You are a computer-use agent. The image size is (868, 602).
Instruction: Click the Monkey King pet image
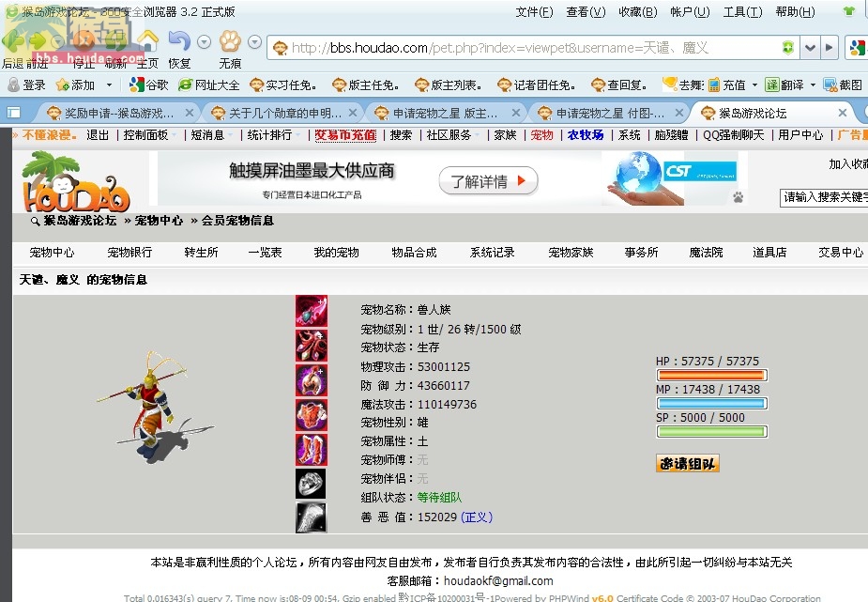155,407
